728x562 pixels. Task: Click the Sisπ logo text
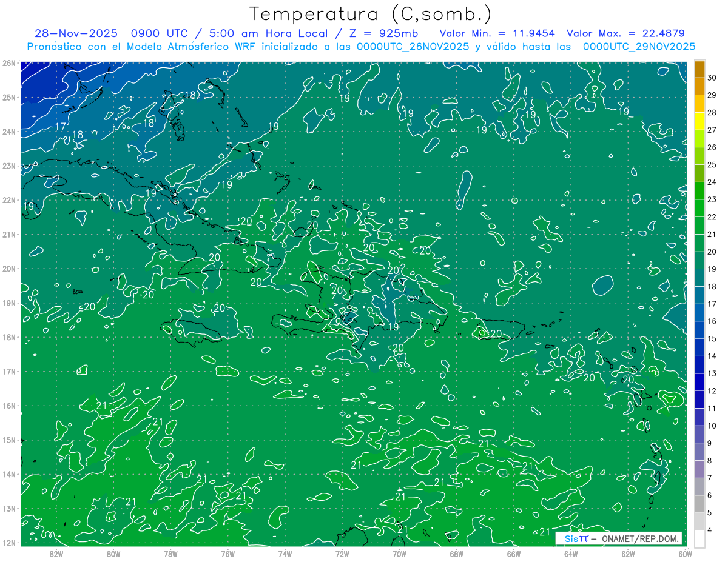576,538
